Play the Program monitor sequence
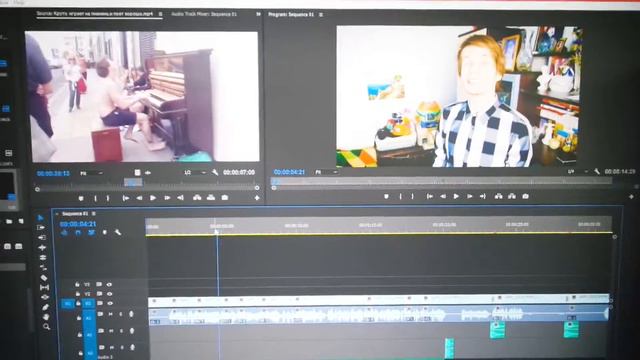This screenshot has width=640, height=360. point(456,196)
